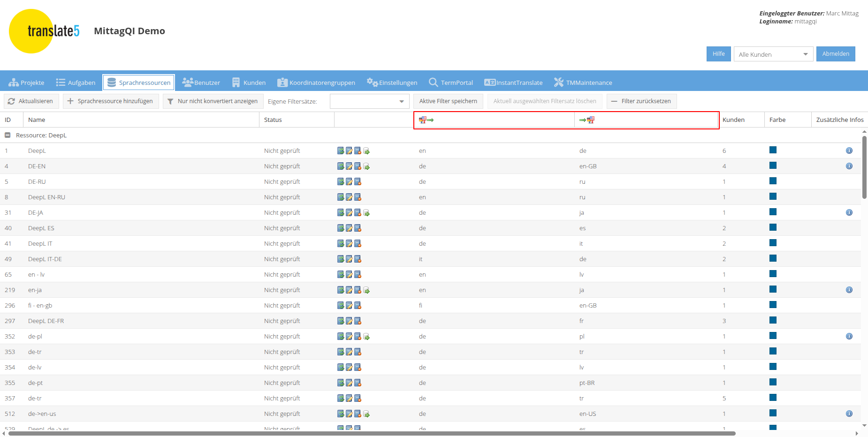Click the 'Filter zurücksetzen' button

(x=641, y=101)
